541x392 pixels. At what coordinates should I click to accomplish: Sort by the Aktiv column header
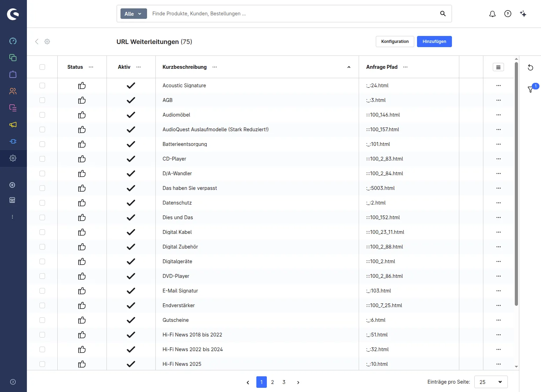click(x=124, y=67)
